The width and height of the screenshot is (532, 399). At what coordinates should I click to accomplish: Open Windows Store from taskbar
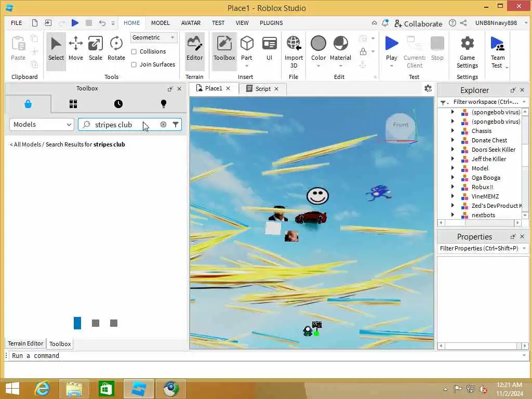[106, 389]
